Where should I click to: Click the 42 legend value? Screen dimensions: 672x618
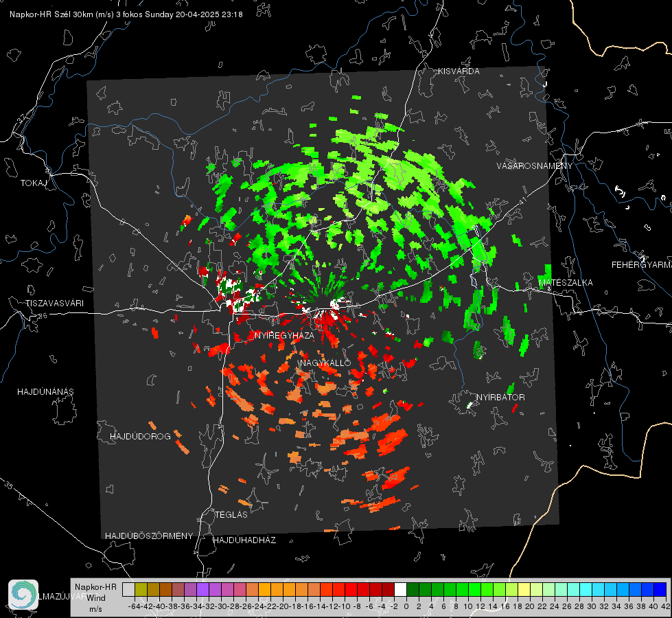[665, 606]
